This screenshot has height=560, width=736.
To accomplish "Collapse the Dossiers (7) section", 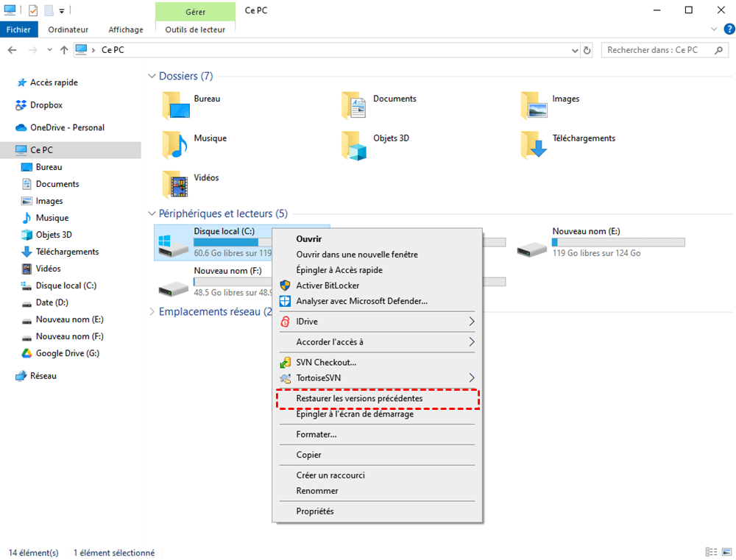I will tap(152, 77).
